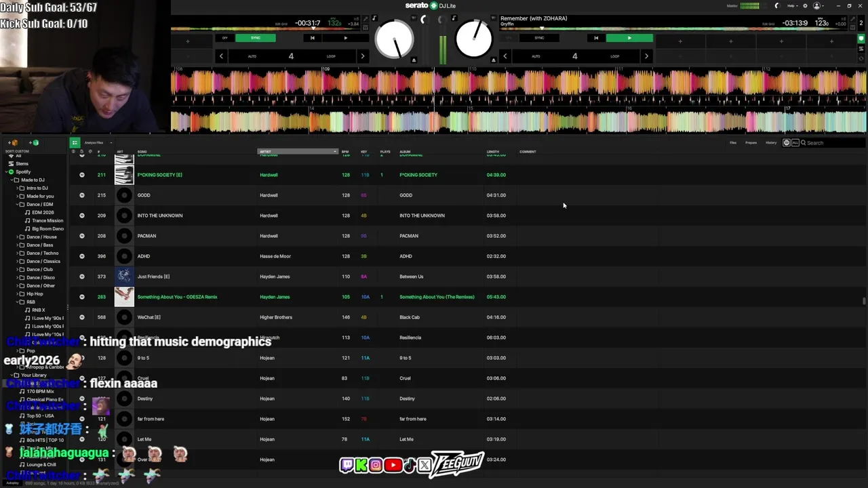Add a new smart crate with the green icon
Screen dimensions: 868x488
click(x=35, y=143)
